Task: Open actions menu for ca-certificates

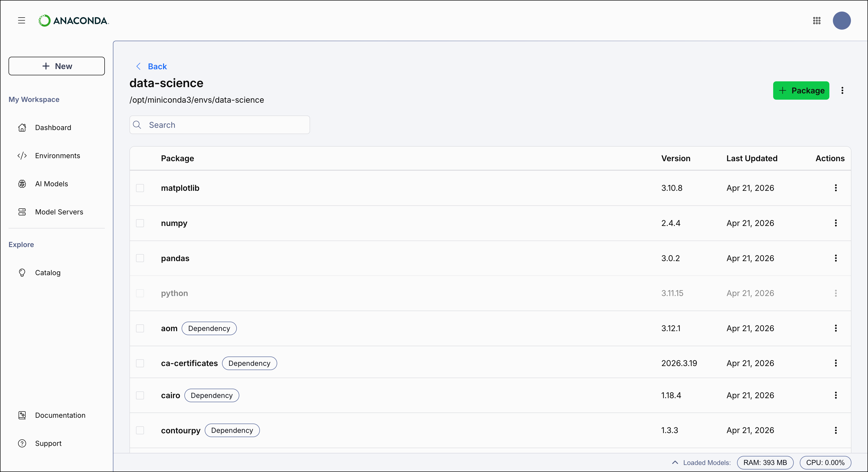Action: [836, 363]
